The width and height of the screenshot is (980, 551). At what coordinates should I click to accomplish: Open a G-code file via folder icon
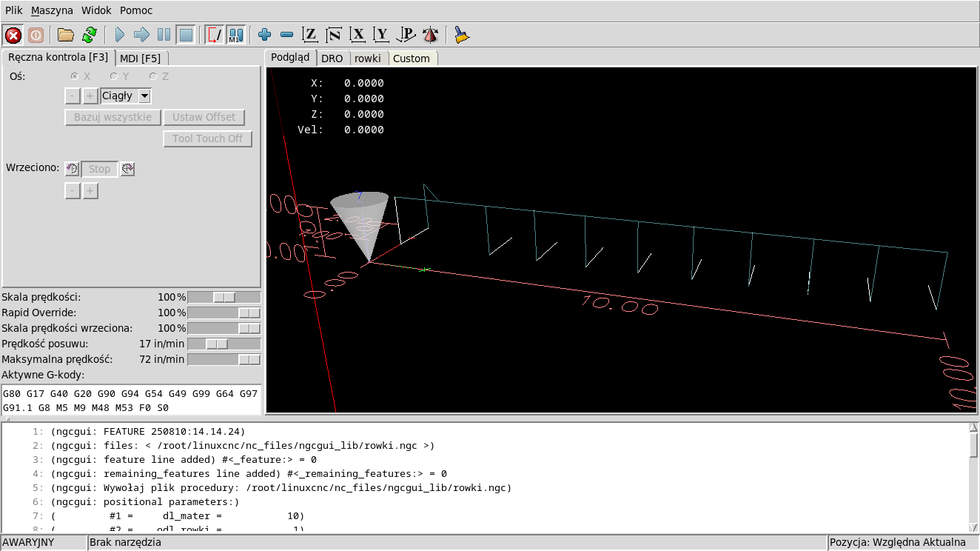click(66, 34)
